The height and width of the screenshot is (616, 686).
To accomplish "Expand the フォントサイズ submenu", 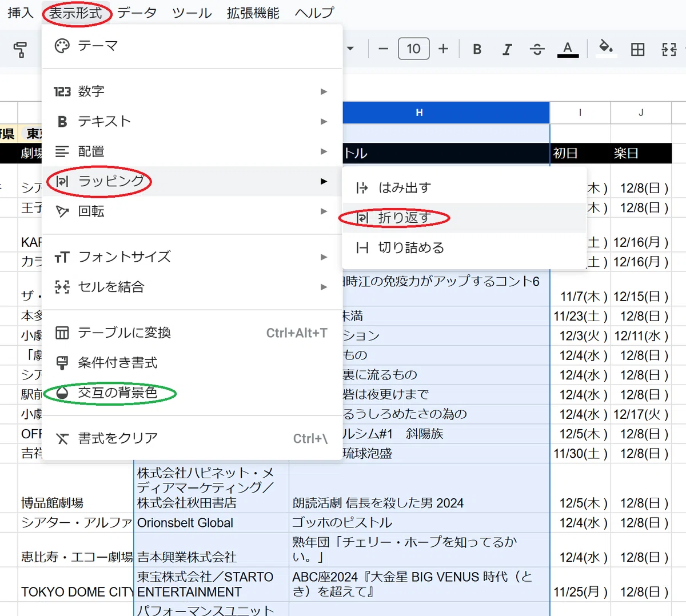I will [x=192, y=257].
